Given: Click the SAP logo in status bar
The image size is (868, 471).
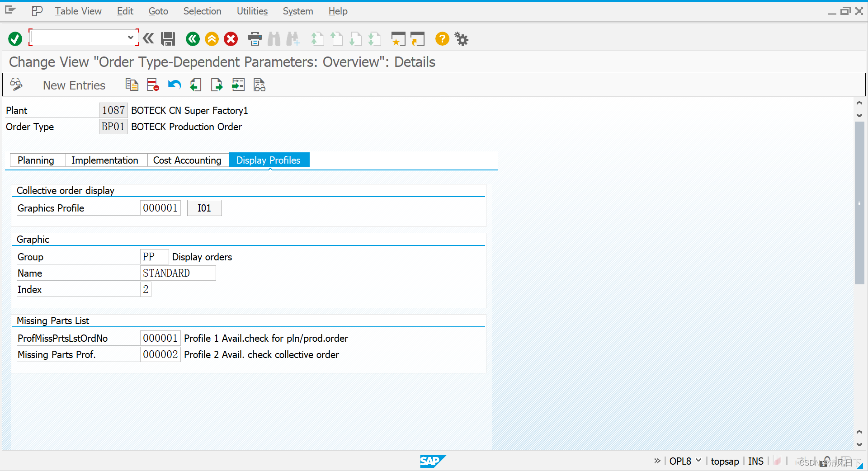Looking at the screenshot, I should [x=433, y=461].
